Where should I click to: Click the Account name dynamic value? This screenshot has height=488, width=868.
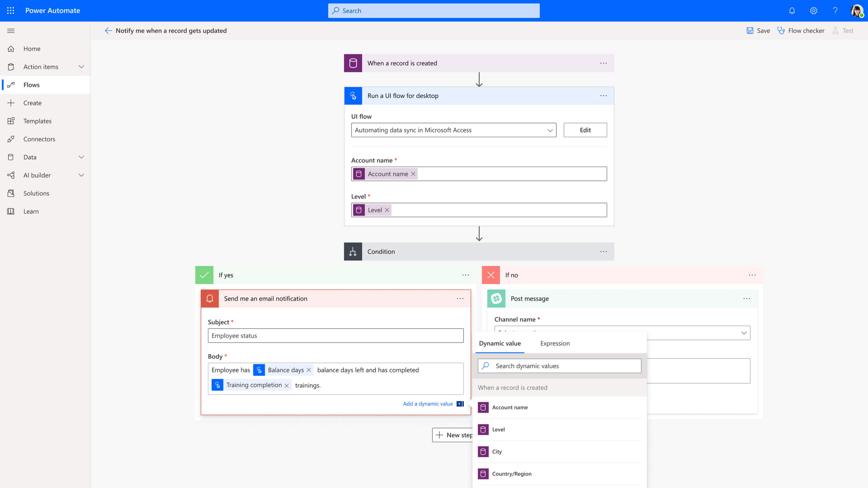510,407
